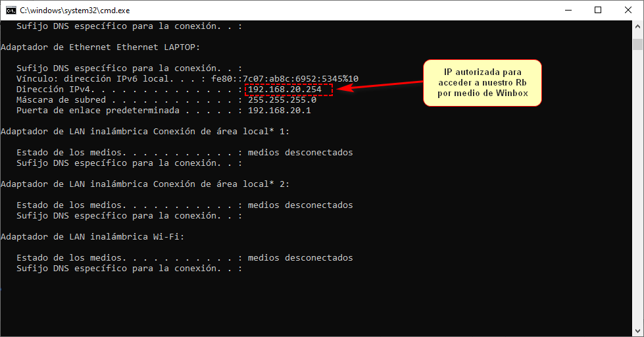Click the empty scrollbar track below thumb

pyautogui.click(x=637, y=197)
